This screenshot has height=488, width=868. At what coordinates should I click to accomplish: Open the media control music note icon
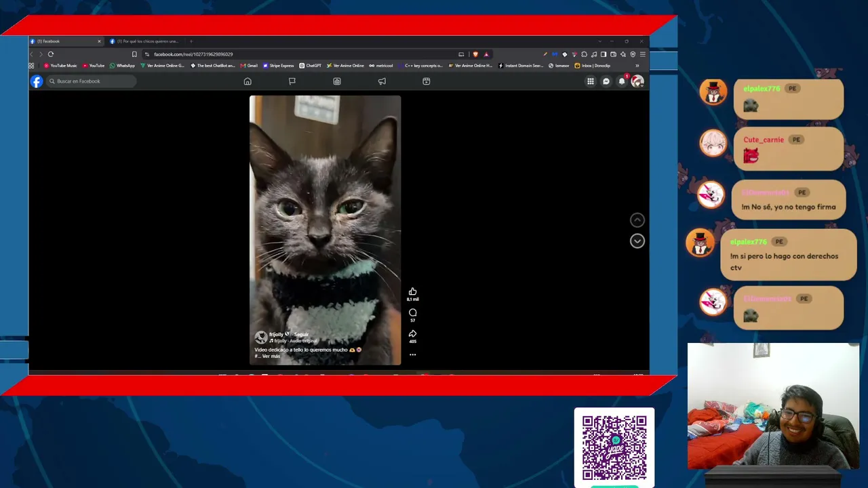pyautogui.click(x=594, y=54)
